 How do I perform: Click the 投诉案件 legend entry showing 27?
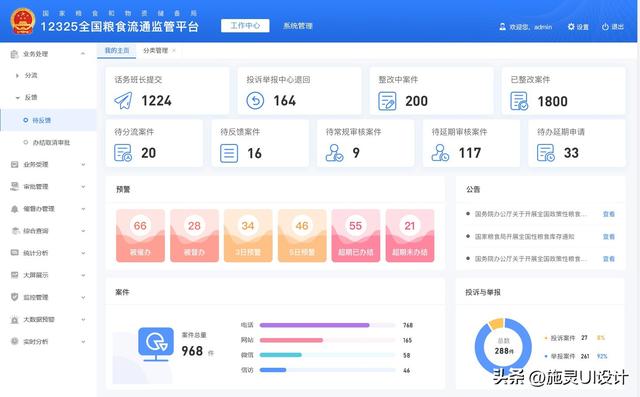coord(575,338)
